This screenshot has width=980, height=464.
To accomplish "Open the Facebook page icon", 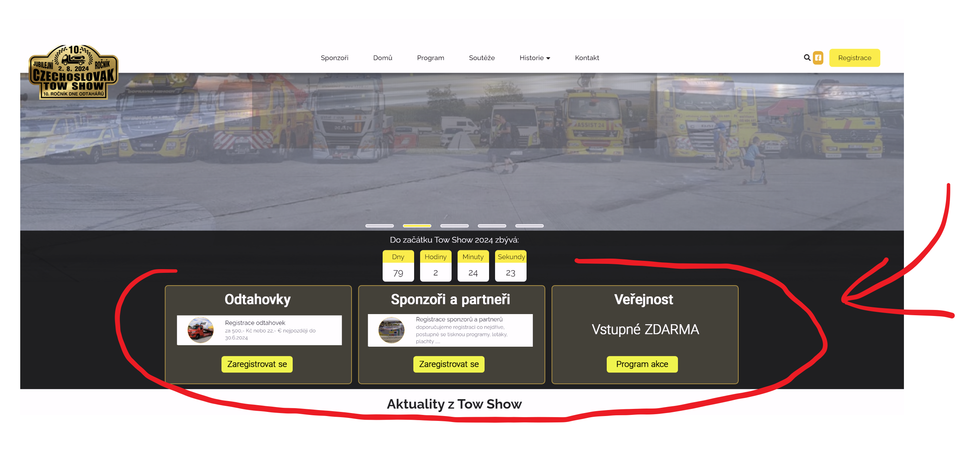I will pyautogui.click(x=818, y=58).
